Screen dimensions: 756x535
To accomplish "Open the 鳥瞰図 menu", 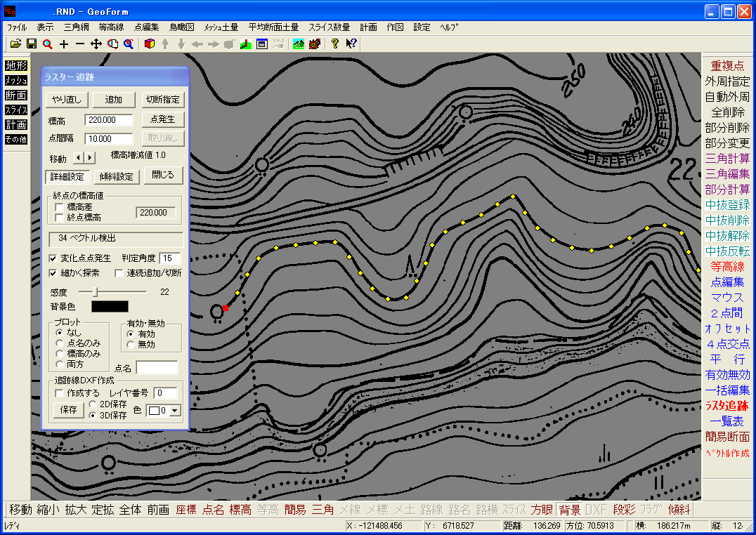I will [x=182, y=27].
